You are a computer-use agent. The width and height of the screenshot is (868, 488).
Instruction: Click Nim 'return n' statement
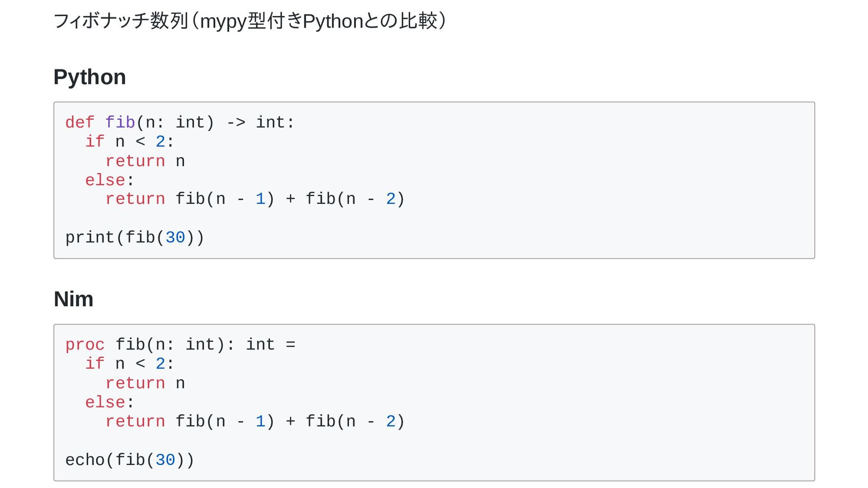click(x=145, y=384)
